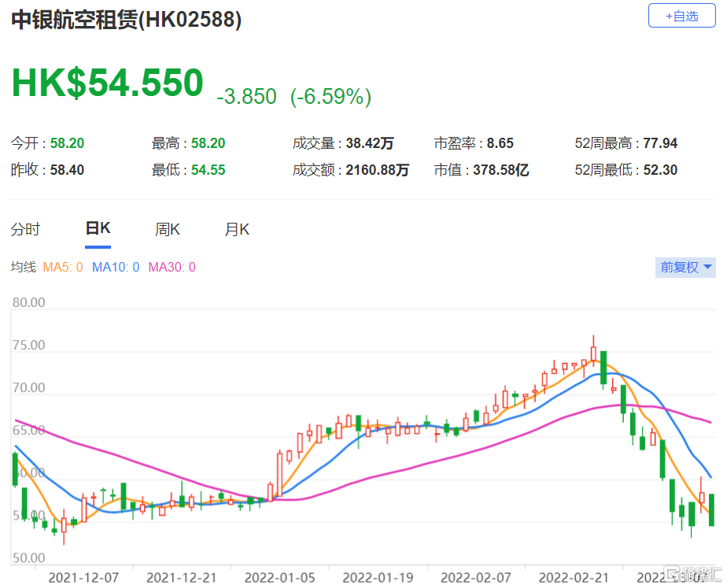The width and height of the screenshot is (727, 588).
Task: Click the 均线 moving average label
Action: (x=23, y=268)
